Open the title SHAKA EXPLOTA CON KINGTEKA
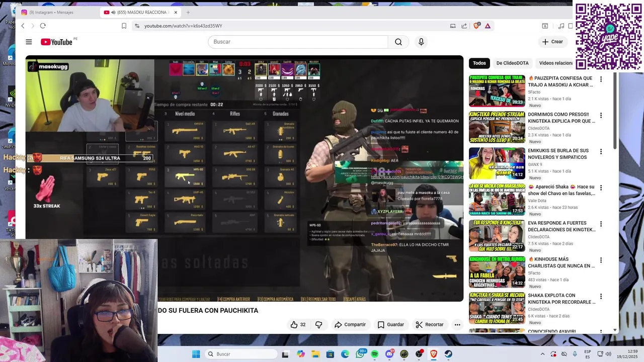This screenshot has width=644, height=362. [561, 299]
